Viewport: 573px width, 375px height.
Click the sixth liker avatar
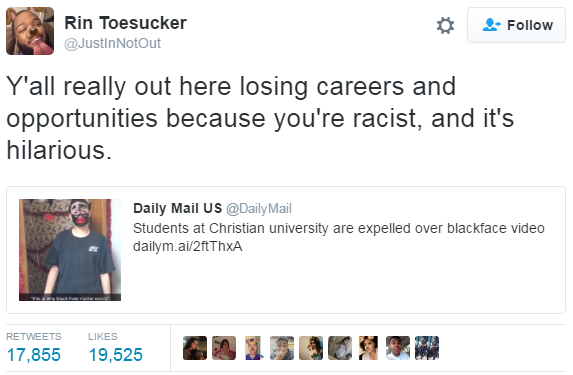pyautogui.click(x=340, y=348)
